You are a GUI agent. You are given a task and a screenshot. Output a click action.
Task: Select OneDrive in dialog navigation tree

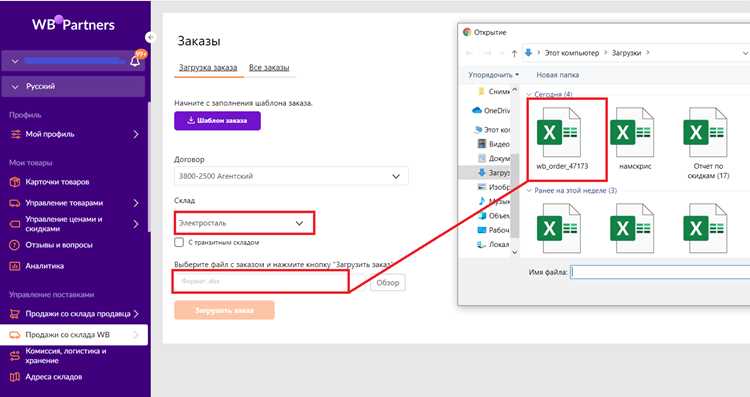point(491,110)
